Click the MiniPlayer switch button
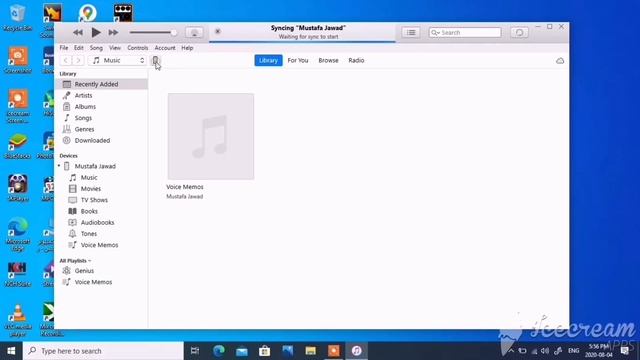This screenshot has width=640, height=360. (519, 33)
